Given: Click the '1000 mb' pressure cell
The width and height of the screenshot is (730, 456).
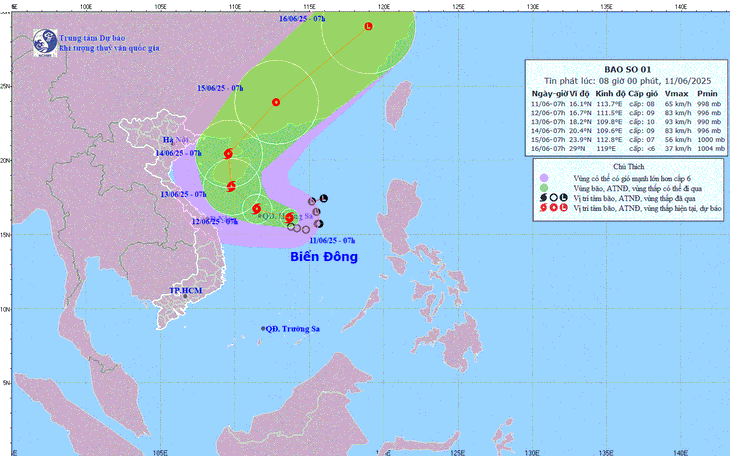Looking at the screenshot, I should pyautogui.click(x=711, y=140).
